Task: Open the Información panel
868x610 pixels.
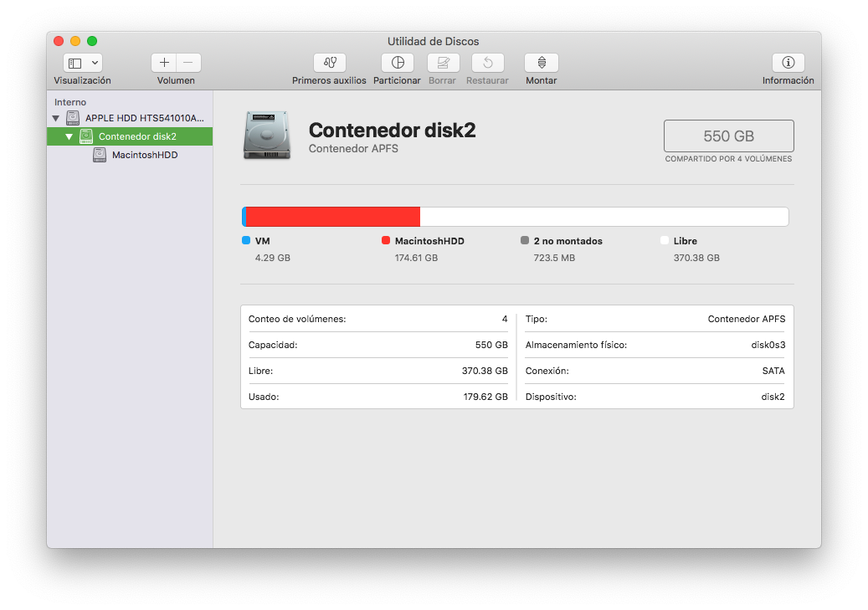Action: [788, 62]
